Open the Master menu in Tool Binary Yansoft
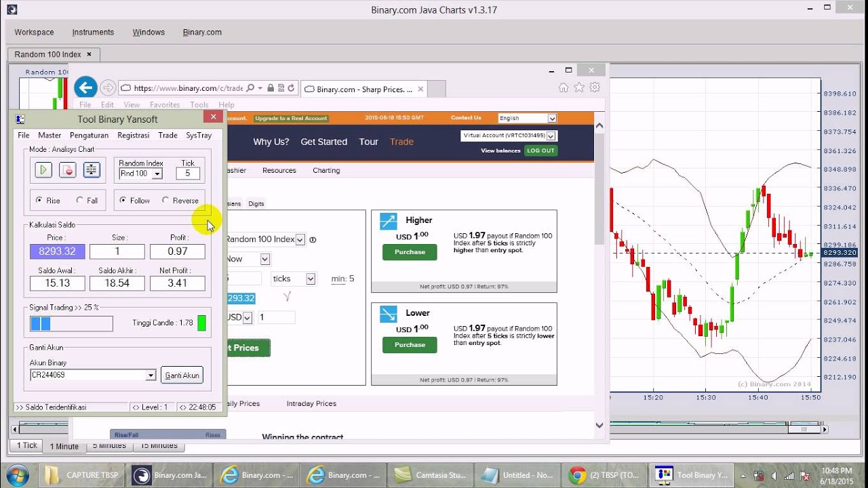Screen dimensions: 868x488 50,136
